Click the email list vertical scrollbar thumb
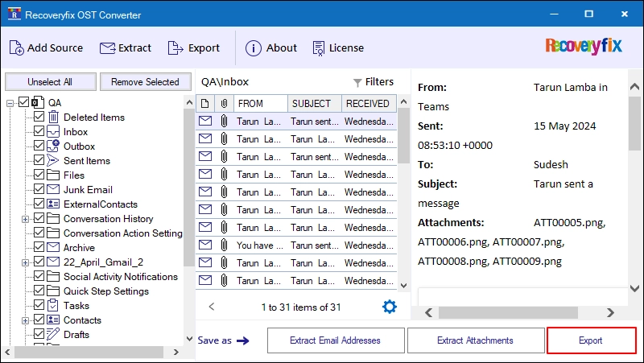The height and width of the screenshot is (363, 644). 404,136
